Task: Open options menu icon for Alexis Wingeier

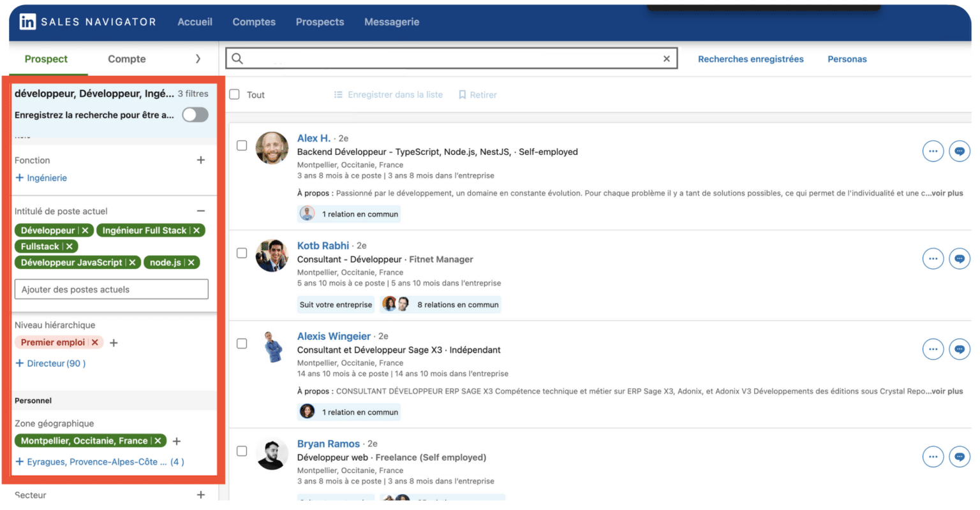Action: (933, 349)
